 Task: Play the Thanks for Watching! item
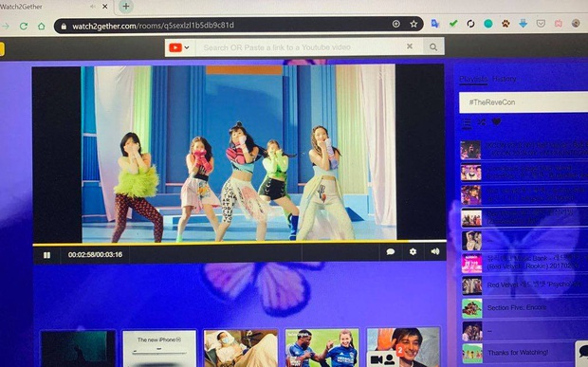pyautogui.click(x=518, y=353)
